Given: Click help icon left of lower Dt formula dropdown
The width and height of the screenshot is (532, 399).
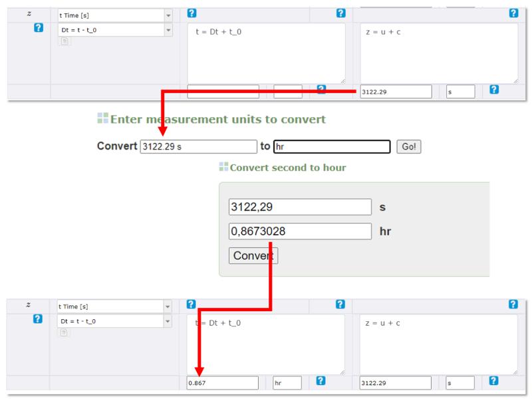Looking at the screenshot, I should 38,319.
